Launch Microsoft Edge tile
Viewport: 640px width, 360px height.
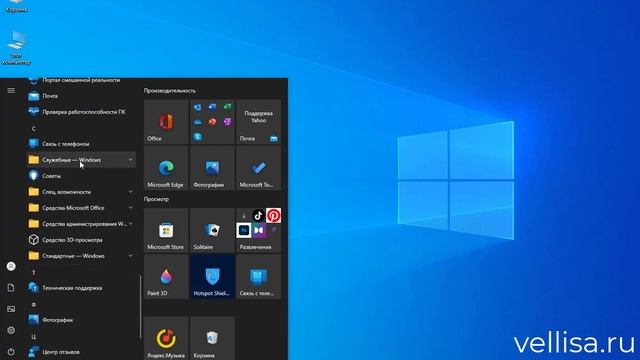coord(166,168)
